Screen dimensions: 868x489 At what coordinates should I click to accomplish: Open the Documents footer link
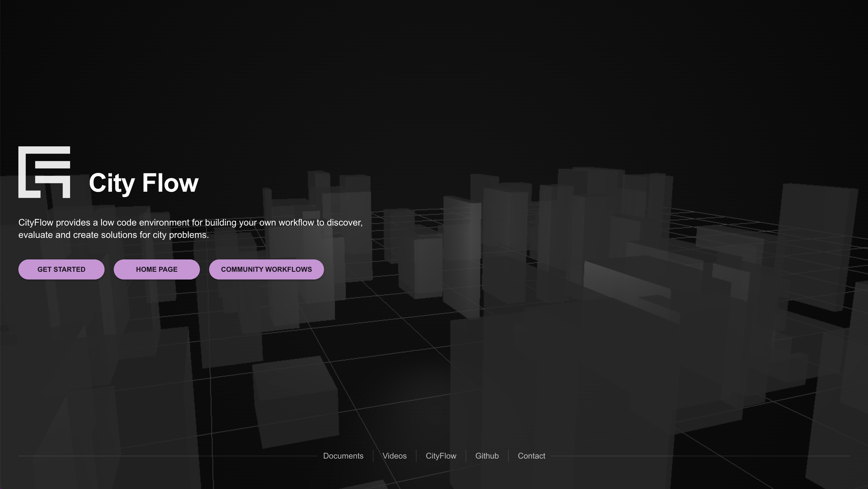(x=343, y=456)
